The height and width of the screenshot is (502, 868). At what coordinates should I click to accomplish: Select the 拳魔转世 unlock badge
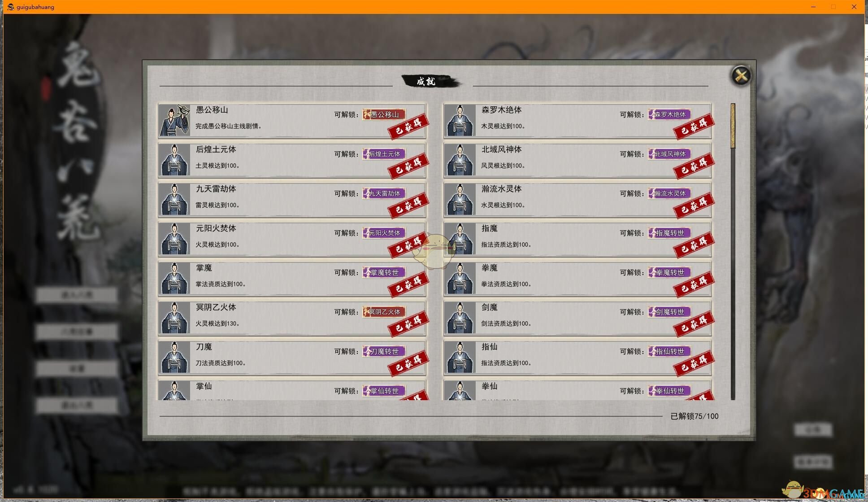(669, 272)
